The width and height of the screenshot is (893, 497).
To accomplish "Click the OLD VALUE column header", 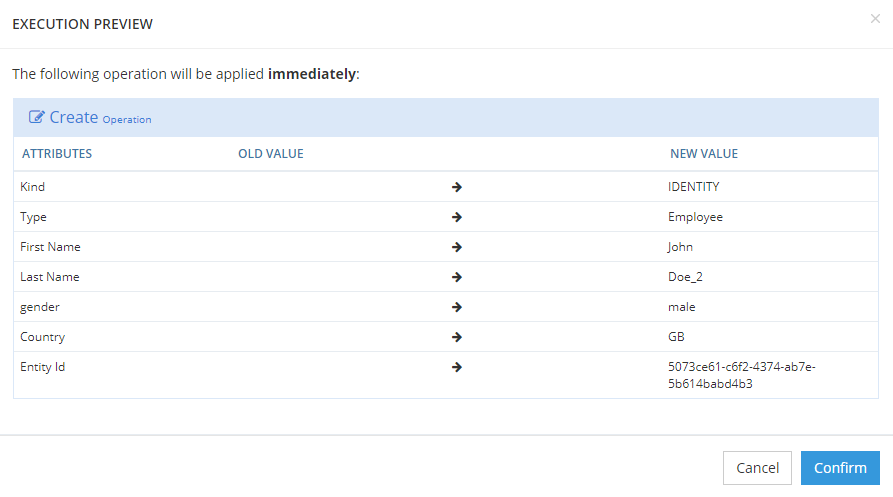I will [270, 154].
